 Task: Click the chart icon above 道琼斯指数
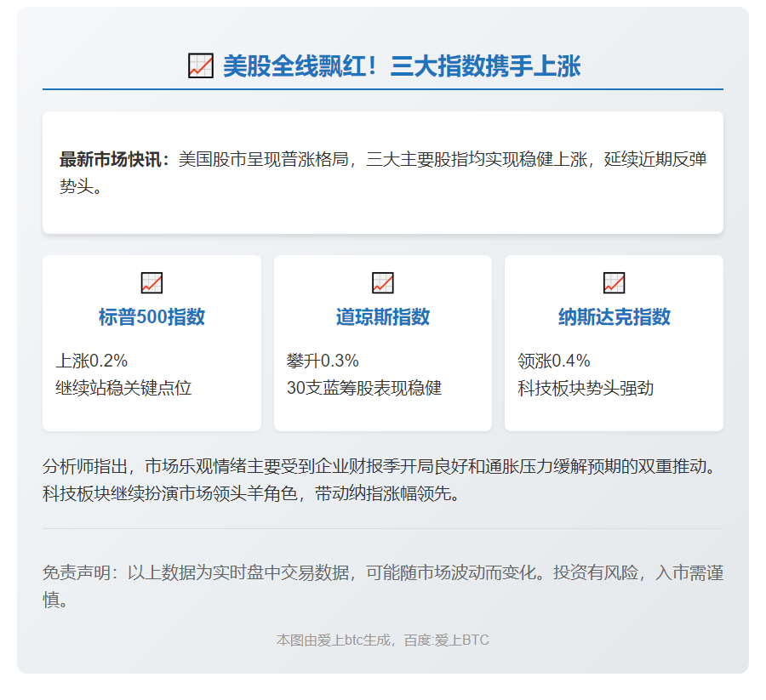382,282
